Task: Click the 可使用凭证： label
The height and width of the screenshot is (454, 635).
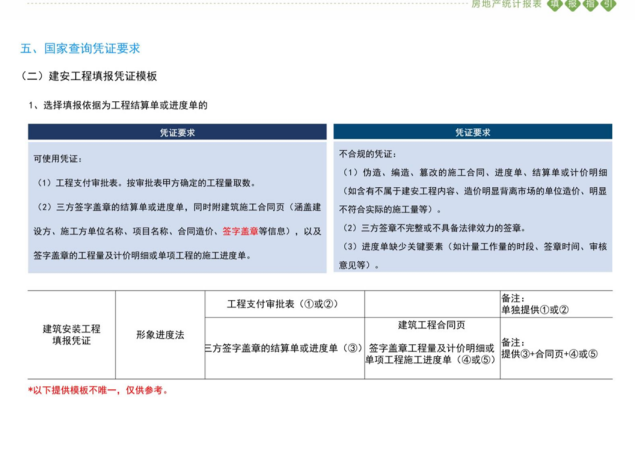Action: pos(57,159)
